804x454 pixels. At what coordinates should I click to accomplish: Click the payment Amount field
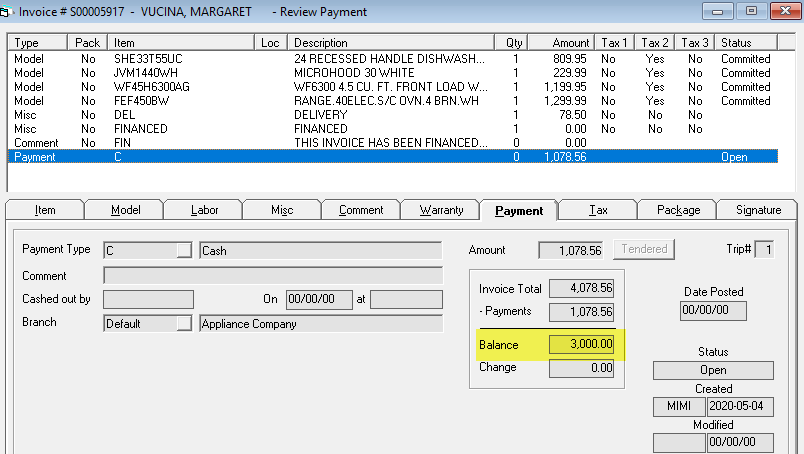click(571, 250)
